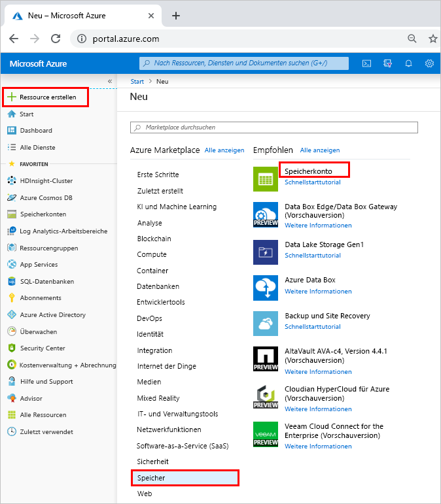Click the Log Analytics-Arbeitsbereiche icon
441x504 pixels.
(x=12, y=231)
